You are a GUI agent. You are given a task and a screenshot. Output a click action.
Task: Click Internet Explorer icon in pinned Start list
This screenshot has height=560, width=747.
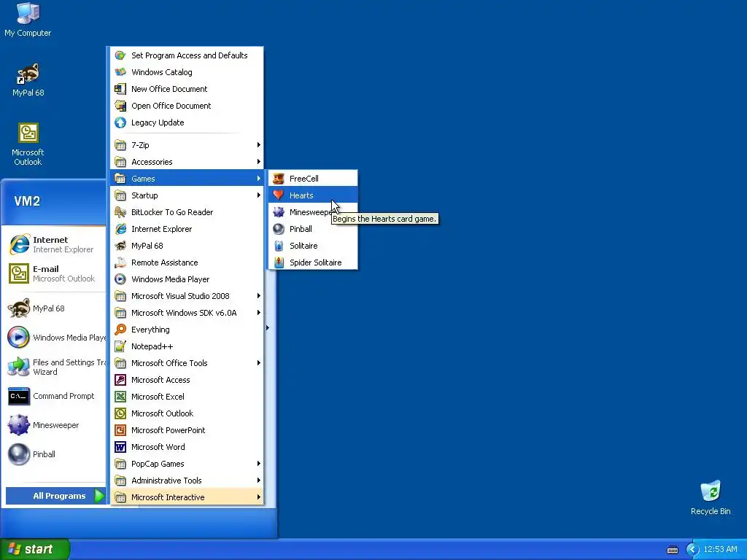pos(19,244)
